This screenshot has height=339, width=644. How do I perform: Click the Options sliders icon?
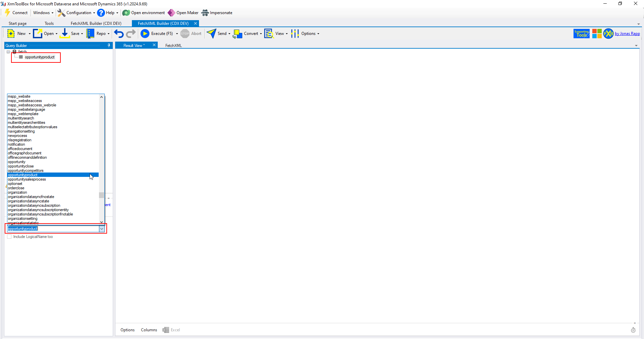(295, 34)
